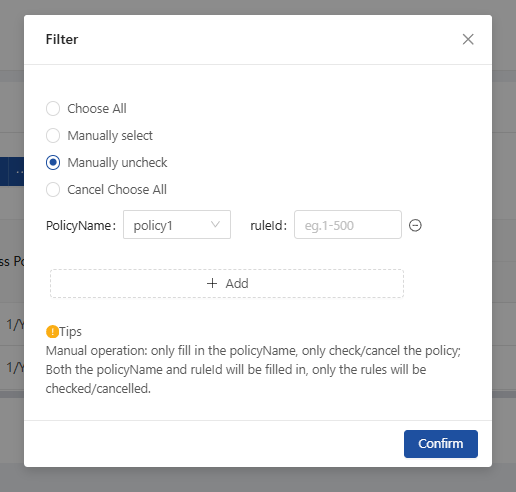Select the Manually select radio button
Image resolution: width=516 pixels, height=492 pixels.
(53, 136)
